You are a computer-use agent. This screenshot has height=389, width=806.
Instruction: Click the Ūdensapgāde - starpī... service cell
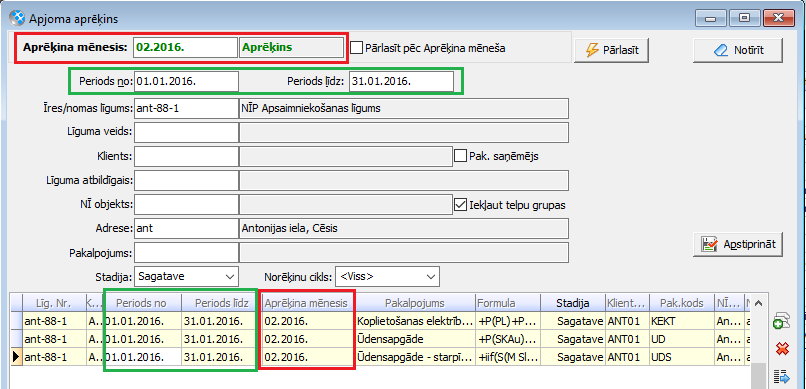415,357
